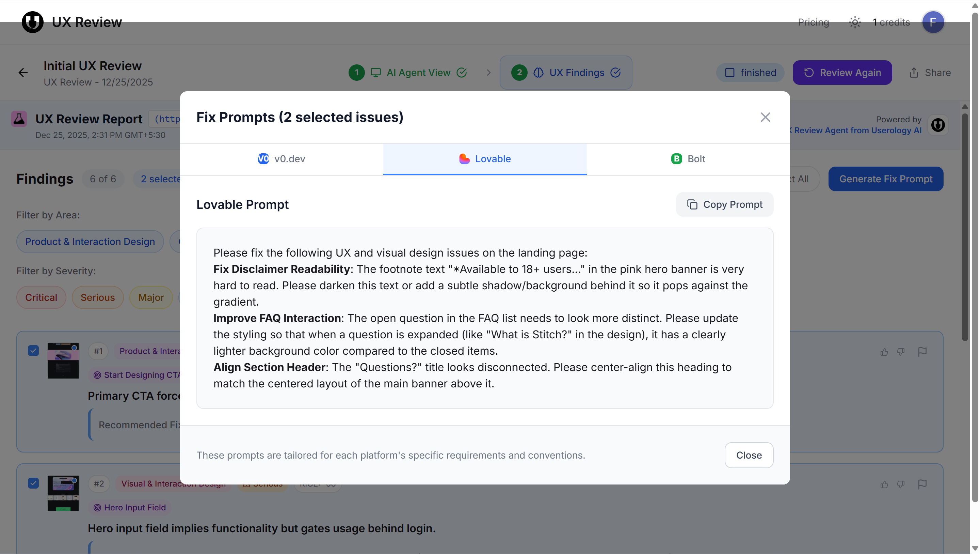The image size is (980, 554).
Task: Toggle the sun theme icon
Action: click(x=854, y=22)
